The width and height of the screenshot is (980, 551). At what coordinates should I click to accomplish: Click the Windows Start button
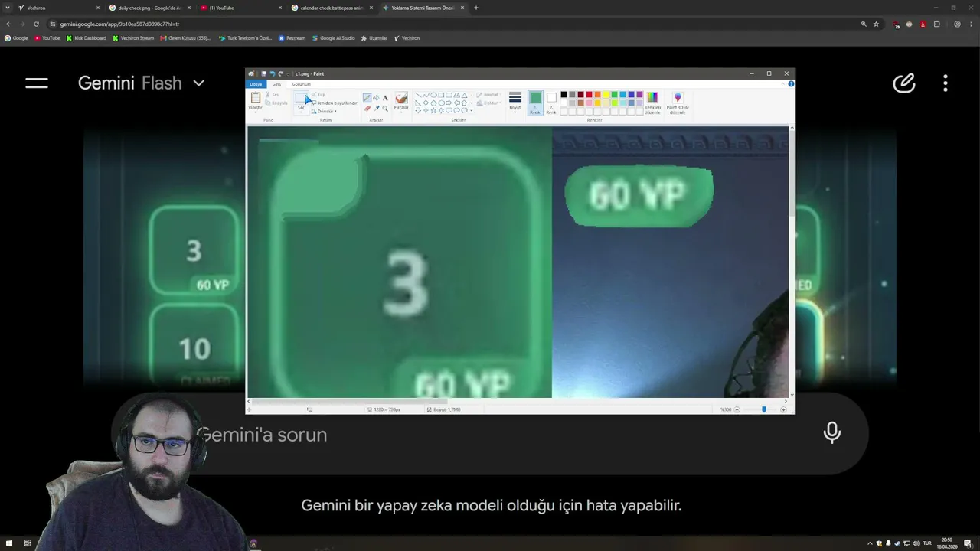click(x=9, y=543)
